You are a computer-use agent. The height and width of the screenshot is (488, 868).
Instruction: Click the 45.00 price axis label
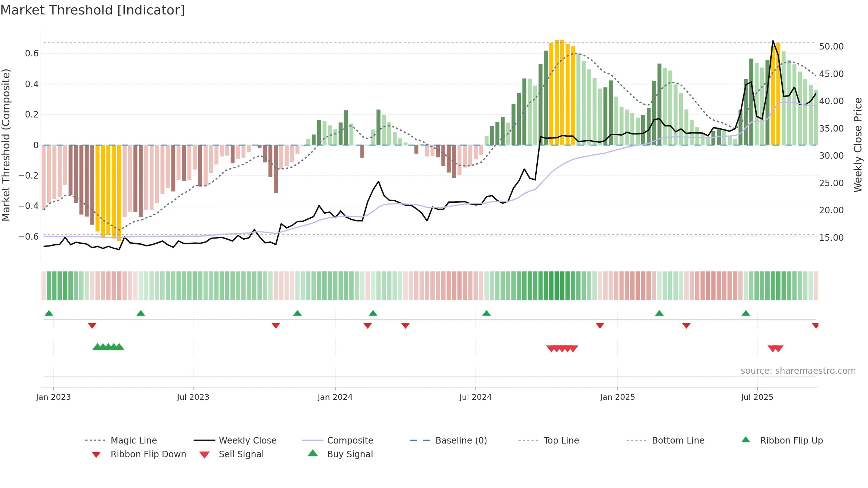coord(831,74)
